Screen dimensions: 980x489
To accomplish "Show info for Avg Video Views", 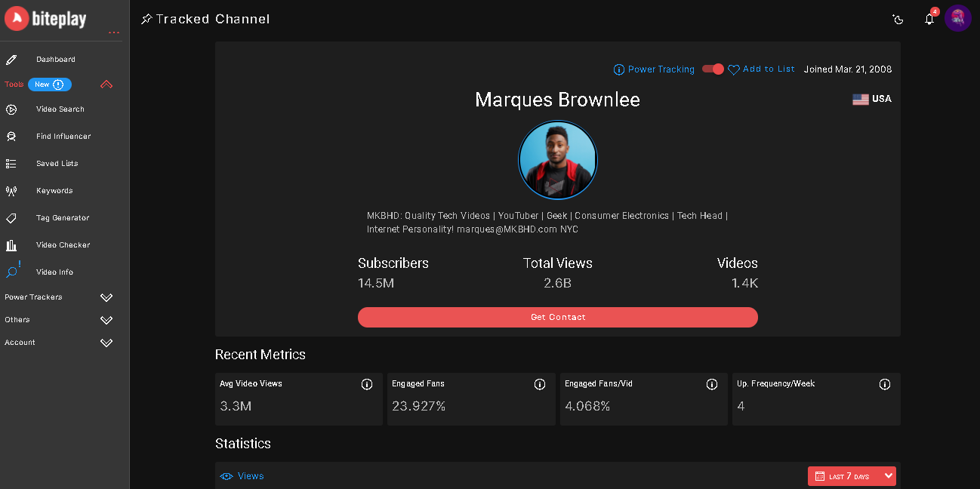I will tap(367, 384).
